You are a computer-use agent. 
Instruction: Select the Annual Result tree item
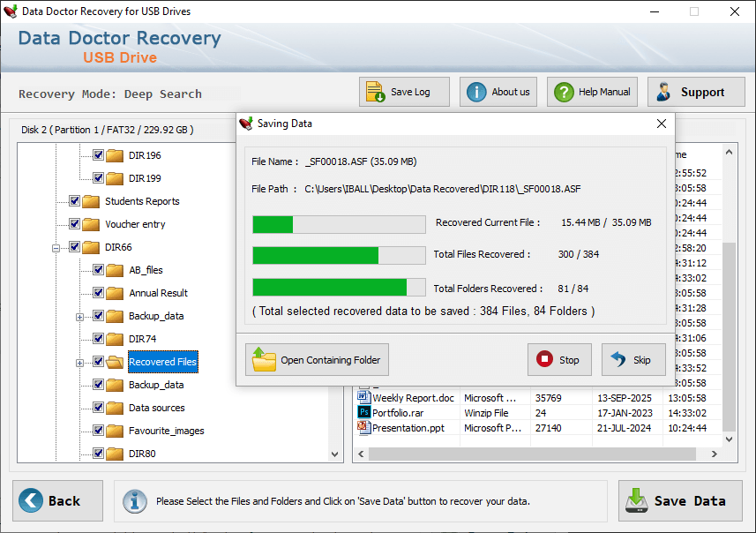158,293
